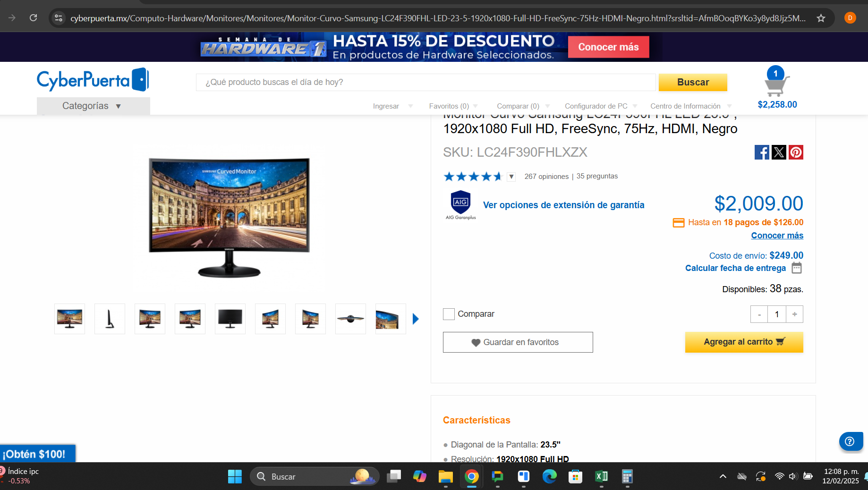Screen dimensions: 868x490
Task: Open Microsoft Edge from taskbar
Action: click(549, 476)
